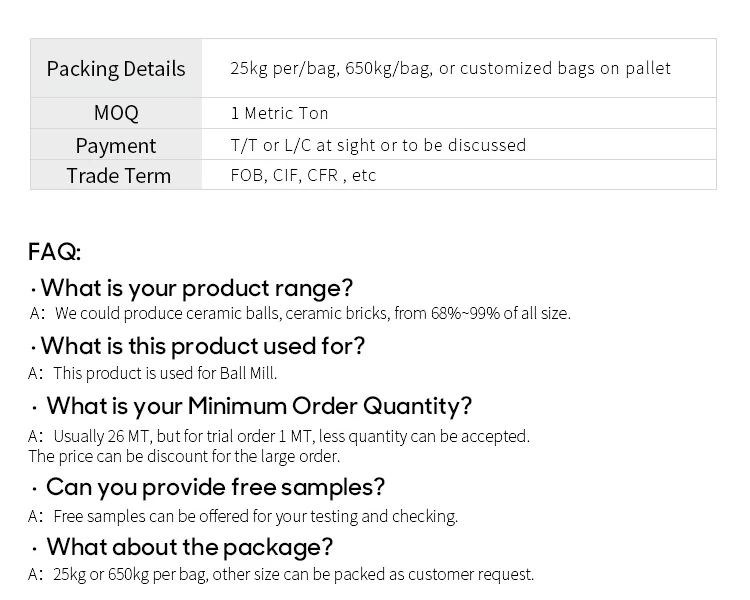Select the Payment row label
This screenshot has width=750, height=600.
point(116,145)
